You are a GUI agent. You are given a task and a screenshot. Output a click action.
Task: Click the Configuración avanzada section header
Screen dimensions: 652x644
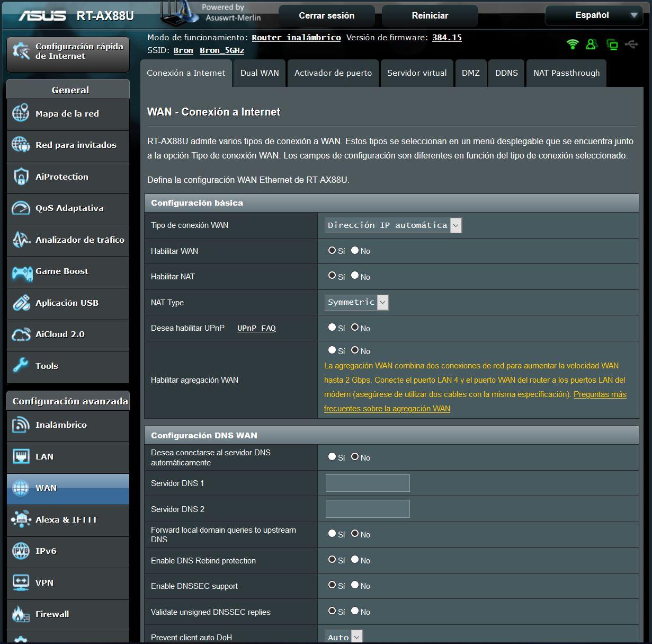coord(68,401)
